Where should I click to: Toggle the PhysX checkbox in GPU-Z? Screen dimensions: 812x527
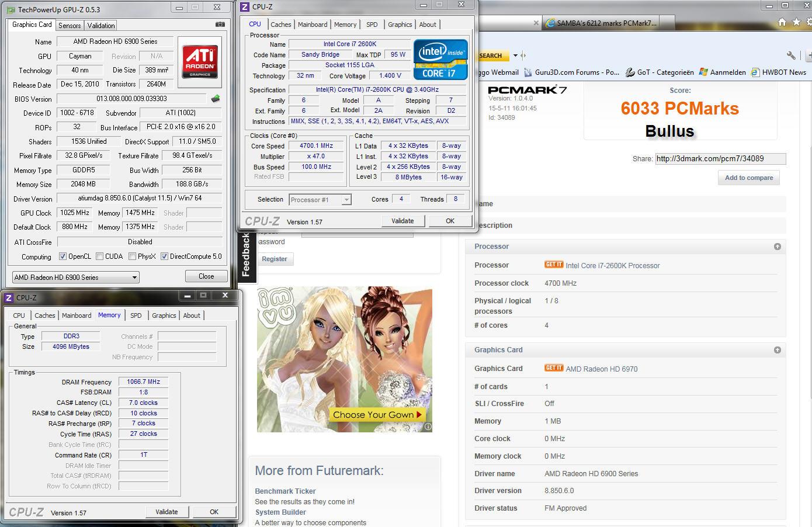(133, 256)
